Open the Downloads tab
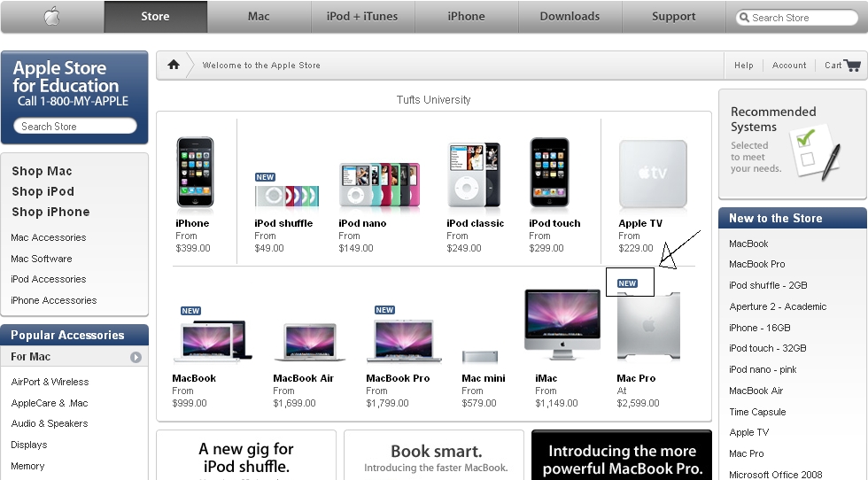Screen dimensions: 868x480 coord(570,17)
